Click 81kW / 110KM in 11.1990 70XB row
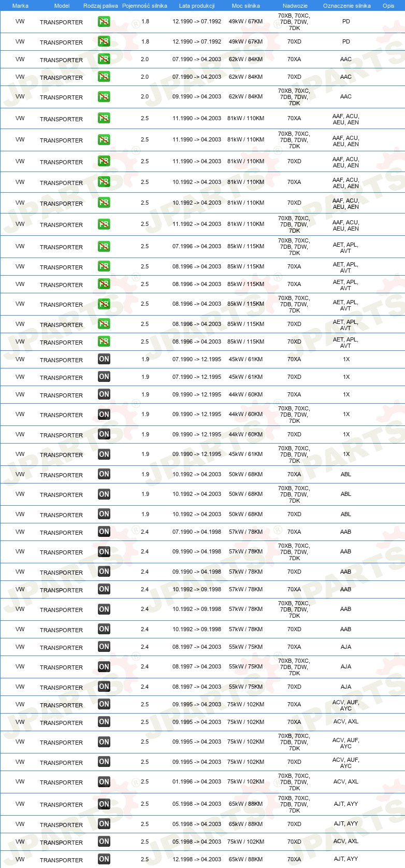Viewport: 405px width, 868px height. (246, 139)
